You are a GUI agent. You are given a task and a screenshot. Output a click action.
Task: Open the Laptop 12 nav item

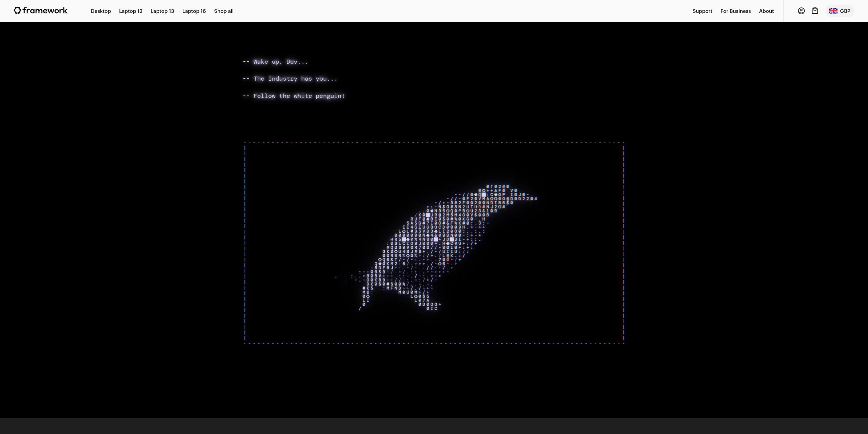[x=131, y=11]
